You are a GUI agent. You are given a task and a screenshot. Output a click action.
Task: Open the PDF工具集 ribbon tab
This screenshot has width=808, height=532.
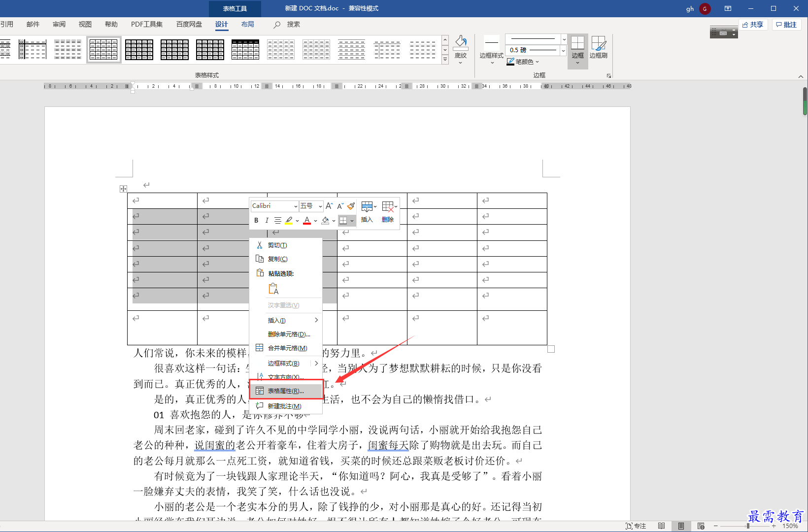(x=147, y=25)
